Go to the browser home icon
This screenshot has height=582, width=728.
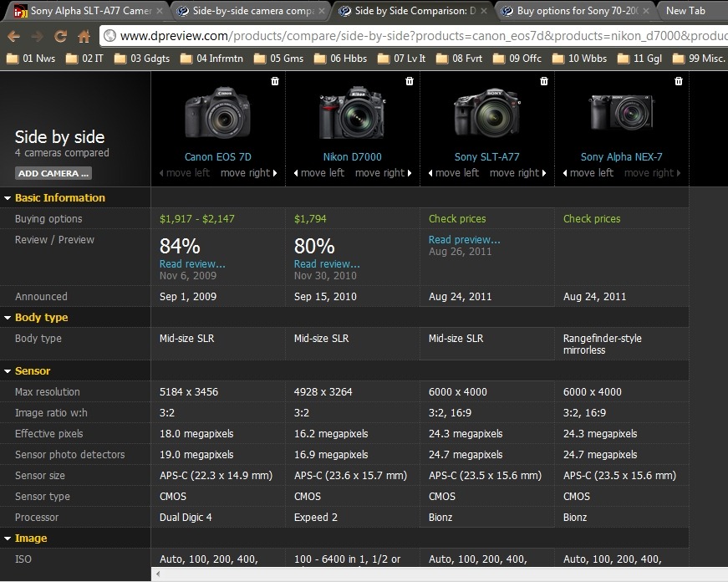pos(84,36)
